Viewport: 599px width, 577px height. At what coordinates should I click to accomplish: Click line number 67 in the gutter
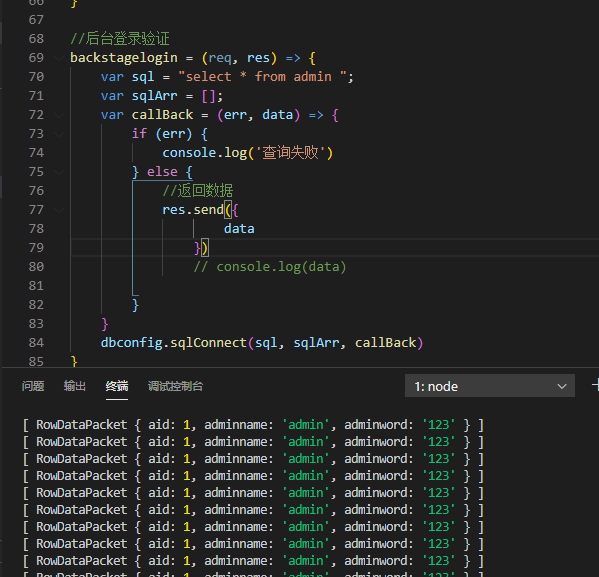36,20
